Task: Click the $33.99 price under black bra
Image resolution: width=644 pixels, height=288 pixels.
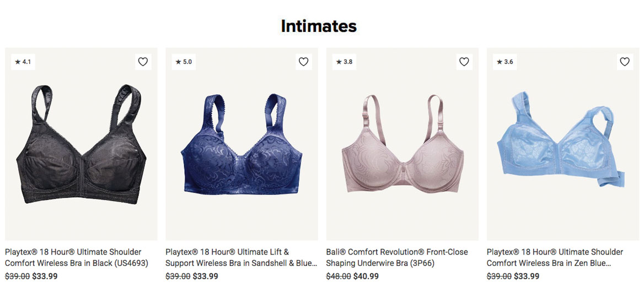Action: 45,276
